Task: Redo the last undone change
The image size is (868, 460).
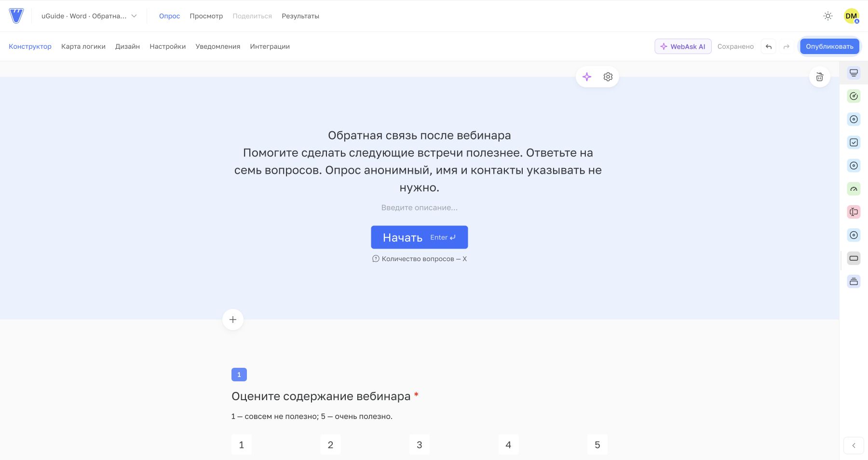Action: (x=787, y=46)
